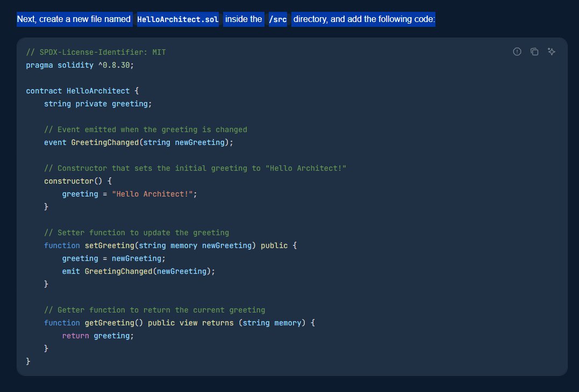Copy the code block with copy icon
The width and height of the screenshot is (579, 392).
[534, 52]
